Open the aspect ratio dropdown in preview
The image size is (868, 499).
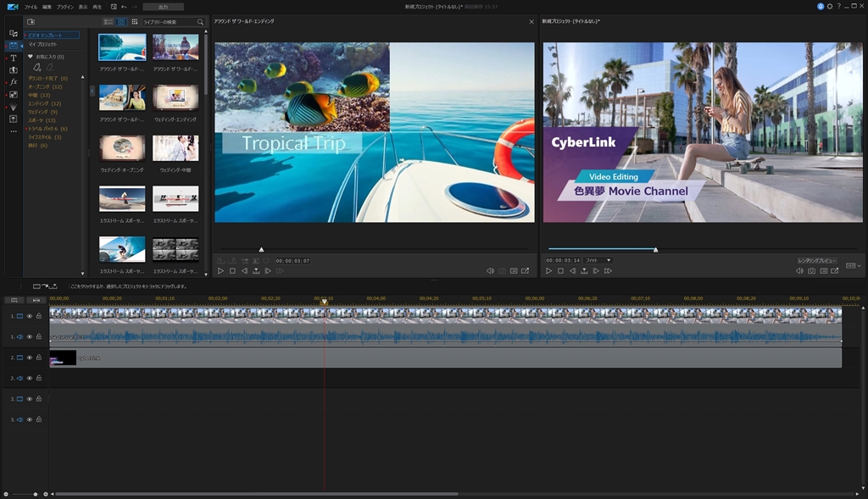click(854, 265)
